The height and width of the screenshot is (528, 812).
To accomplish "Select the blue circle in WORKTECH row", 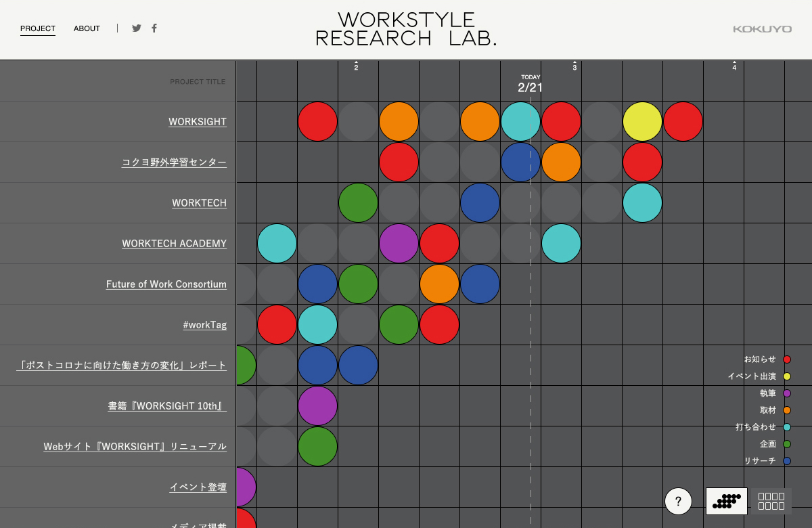I will click(x=480, y=203).
